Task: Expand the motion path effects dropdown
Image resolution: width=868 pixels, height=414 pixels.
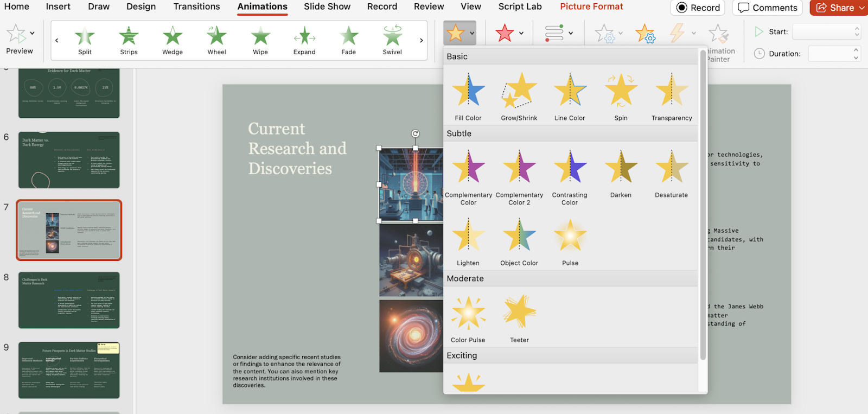Action: coord(571,33)
